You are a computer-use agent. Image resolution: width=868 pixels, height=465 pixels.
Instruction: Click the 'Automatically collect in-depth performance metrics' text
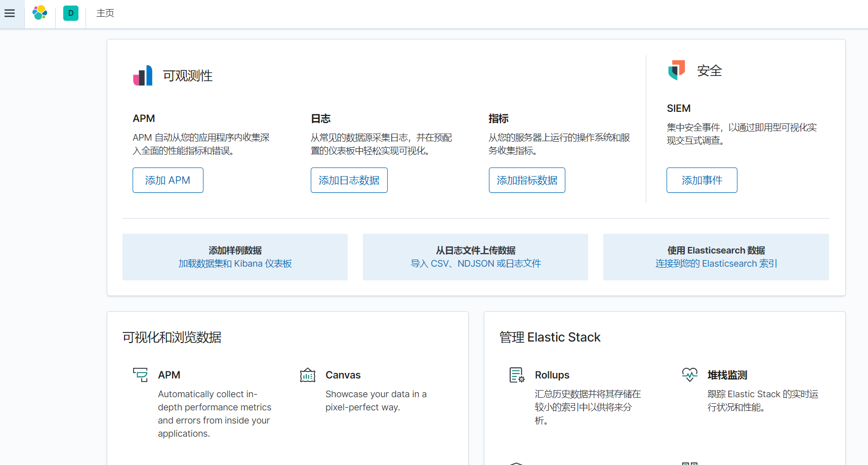[x=215, y=414]
